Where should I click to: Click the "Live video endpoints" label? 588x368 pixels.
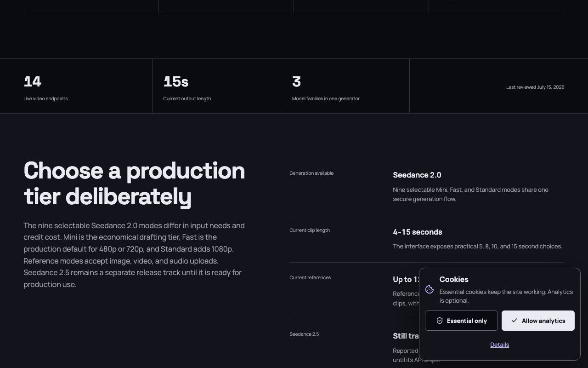click(x=45, y=98)
